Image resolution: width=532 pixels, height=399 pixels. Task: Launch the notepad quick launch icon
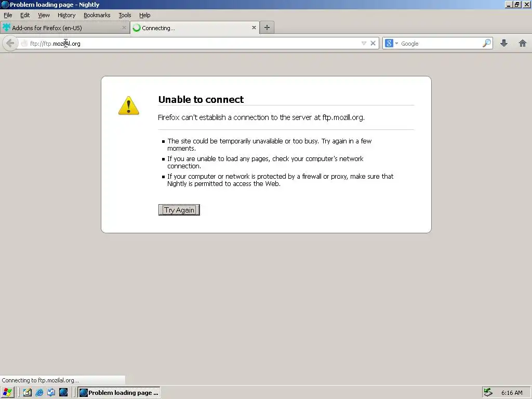[27, 393]
